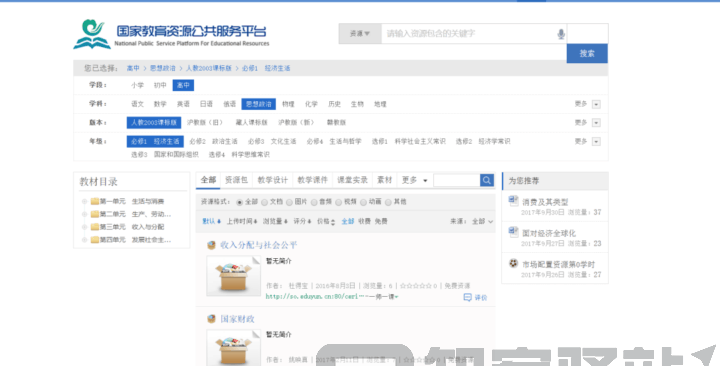Sort results by 浏览量
Screen dimensions: 720x366
(275, 221)
